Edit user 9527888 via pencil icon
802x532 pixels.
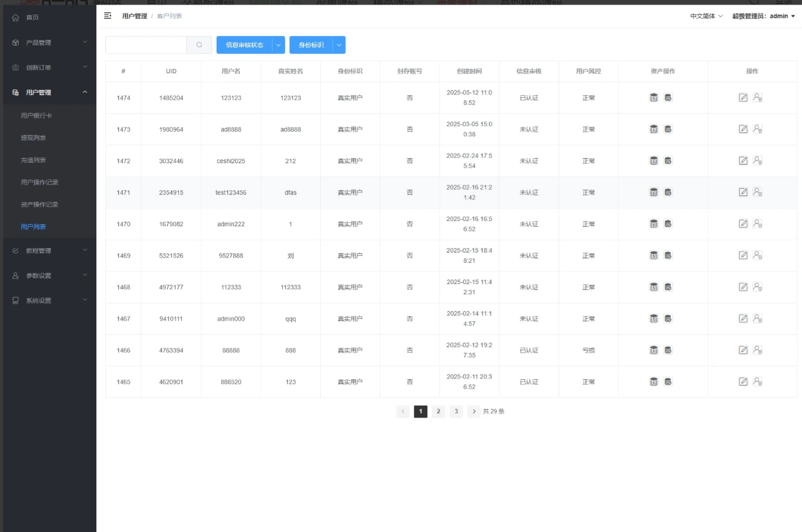[x=743, y=255]
